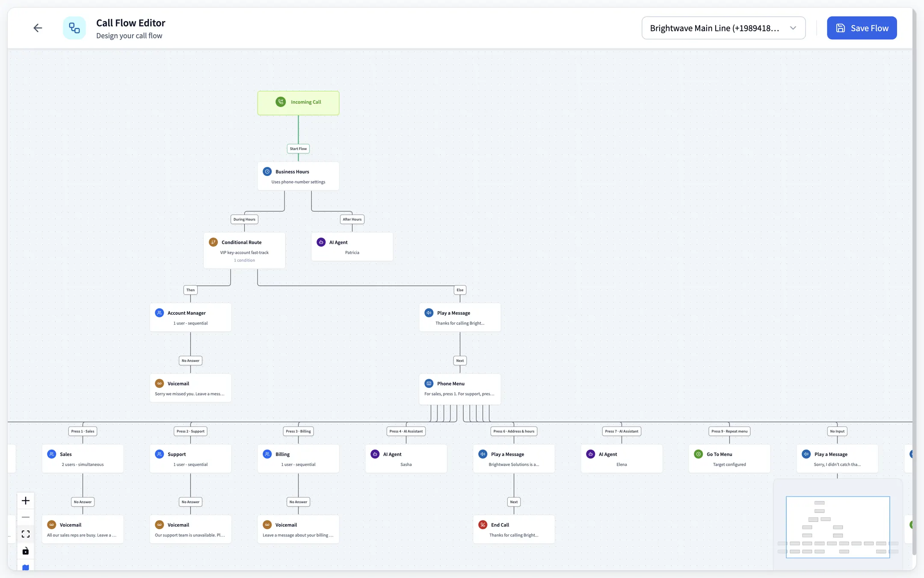This screenshot has width=924, height=578.
Task: Click the Save Flow button
Action: tap(862, 28)
